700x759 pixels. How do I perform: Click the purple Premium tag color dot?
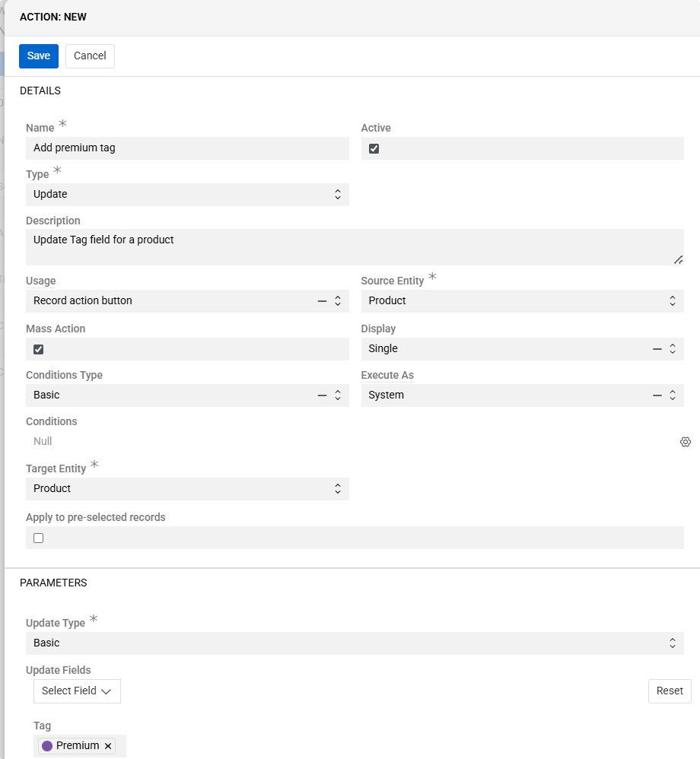47,746
